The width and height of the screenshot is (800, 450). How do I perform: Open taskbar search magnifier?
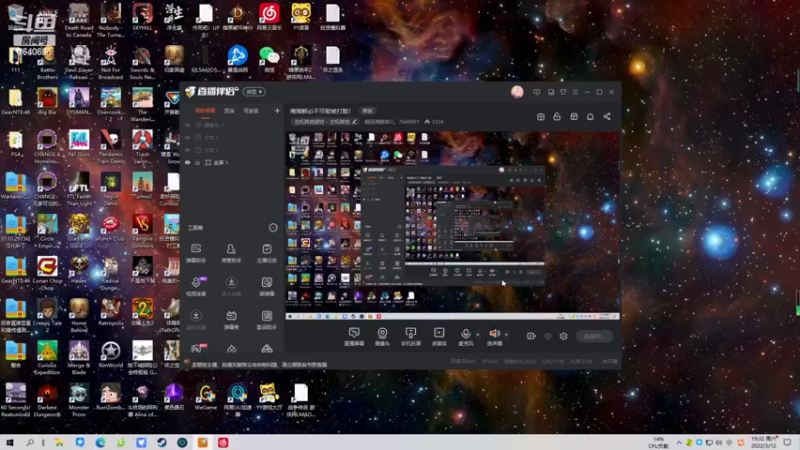click(30, 442)
